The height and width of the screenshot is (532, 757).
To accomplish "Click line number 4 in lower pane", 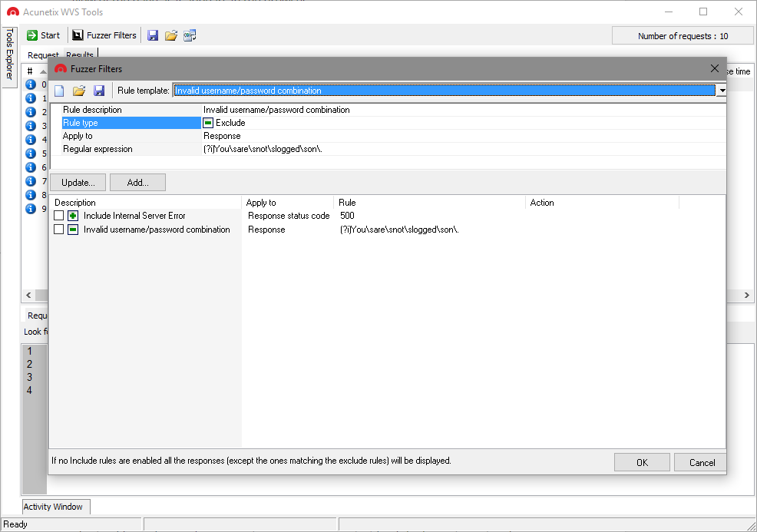I will pos(29,390).
